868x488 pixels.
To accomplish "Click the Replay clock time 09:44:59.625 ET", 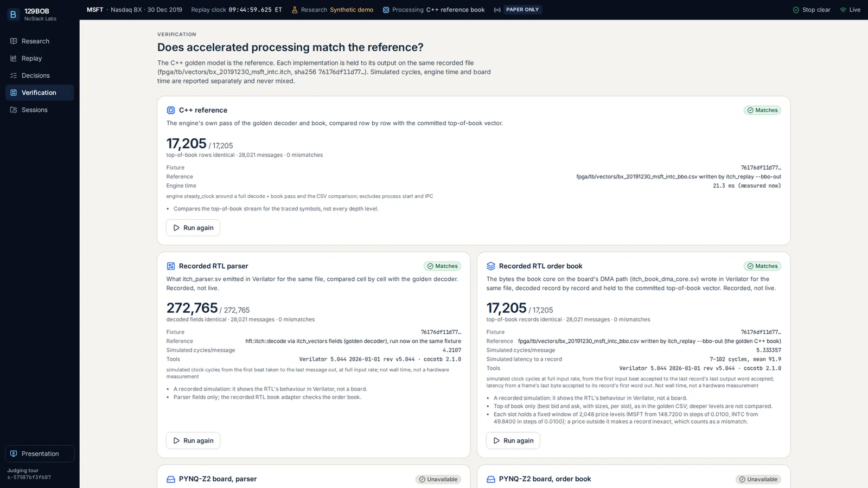I will tap(255, 10).
